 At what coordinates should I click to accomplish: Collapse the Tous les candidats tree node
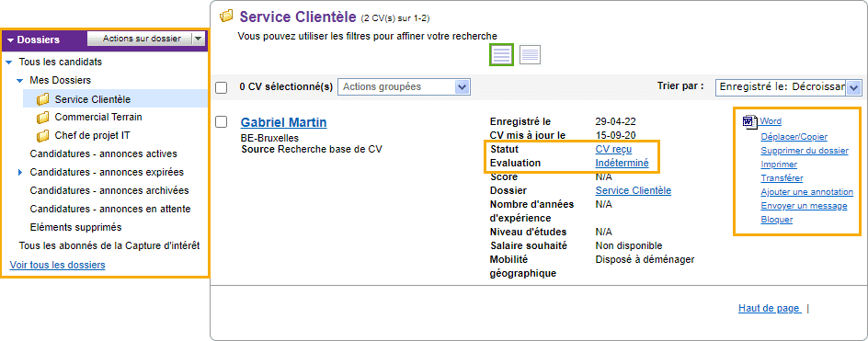8,63
